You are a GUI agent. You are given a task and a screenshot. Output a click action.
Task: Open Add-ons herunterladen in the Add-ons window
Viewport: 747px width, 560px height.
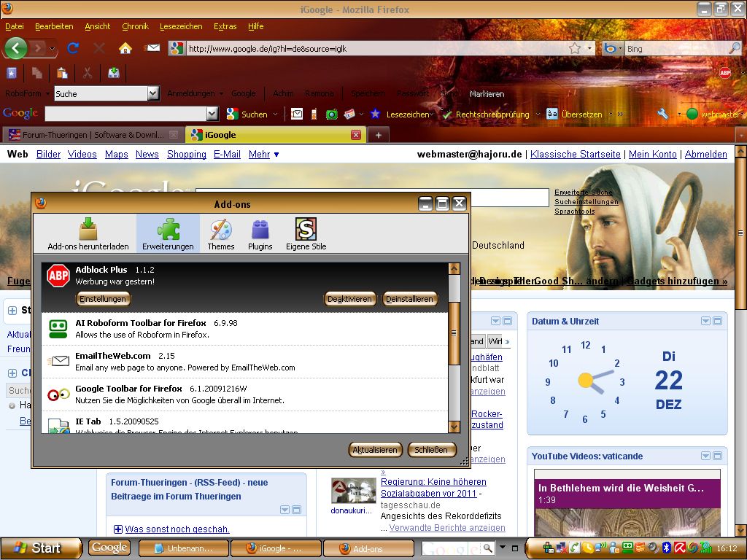pyautogui.click(x=88, y=234)
